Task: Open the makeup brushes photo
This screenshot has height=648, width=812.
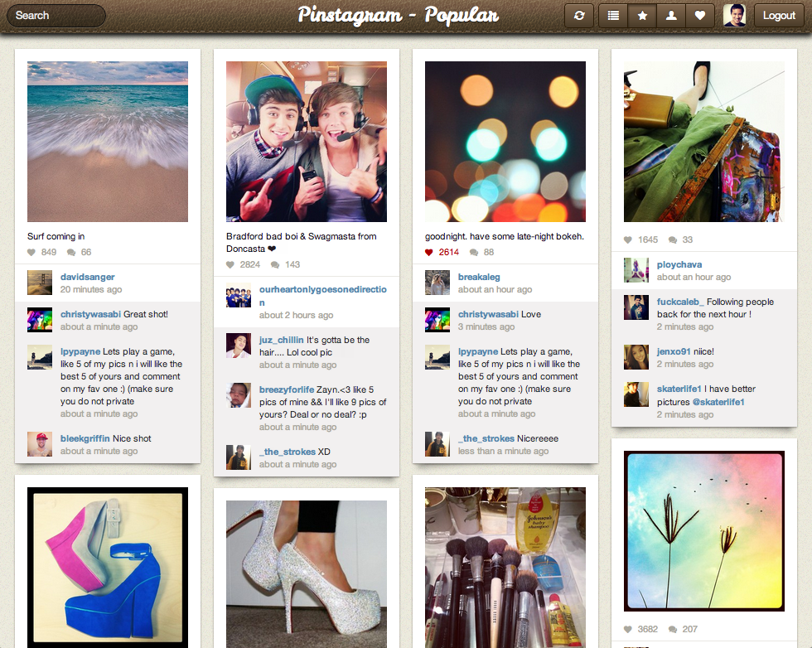Action: [505, 567]
